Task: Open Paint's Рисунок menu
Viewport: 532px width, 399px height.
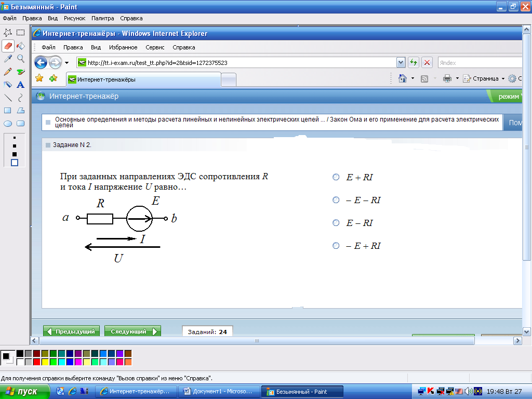Action: click(x=75, y=18)
